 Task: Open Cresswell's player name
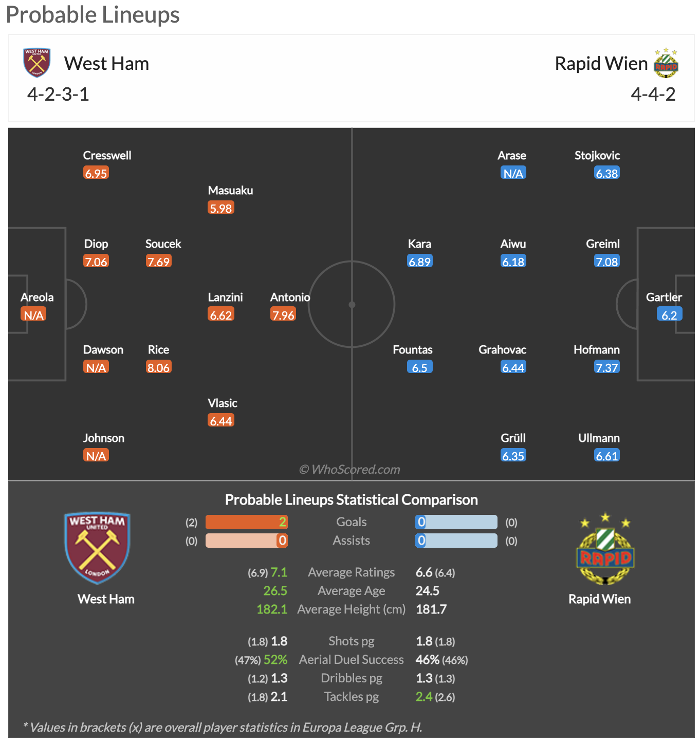107,155
